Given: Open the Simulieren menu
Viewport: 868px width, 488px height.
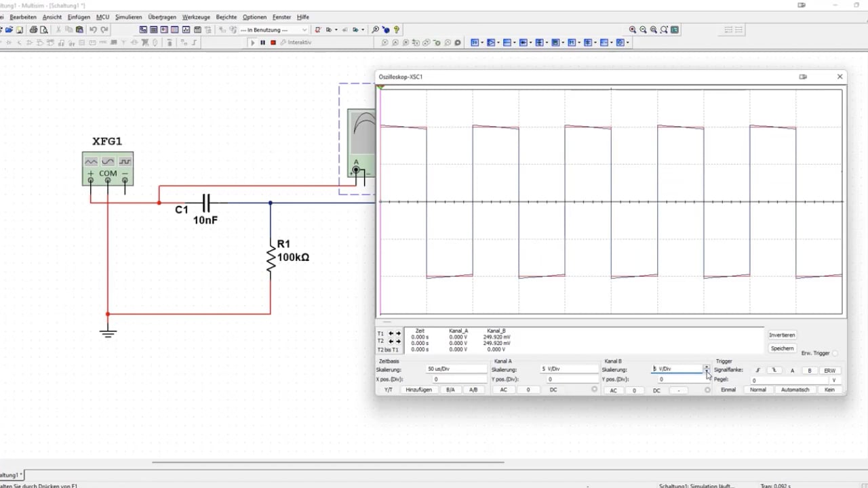Looking at the screenshot, I should tap(129, 17).
